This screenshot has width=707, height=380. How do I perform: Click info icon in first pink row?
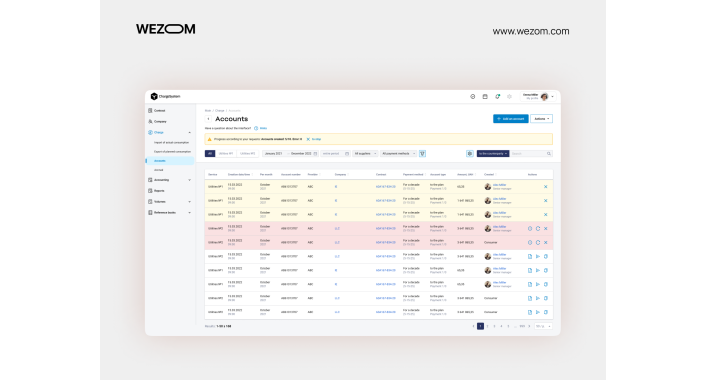pyautogui.click(x=530, y=229)
